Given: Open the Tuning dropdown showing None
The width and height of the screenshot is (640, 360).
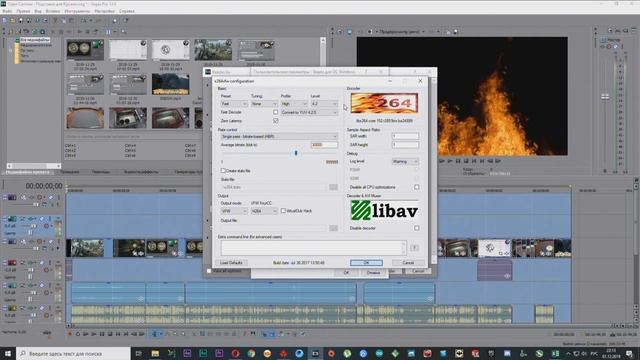Looking at the screenshot, I should coord(264,104).
